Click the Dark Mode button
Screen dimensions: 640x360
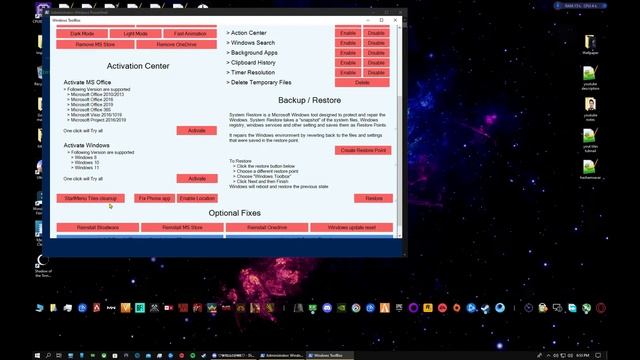tap(82, 33)
